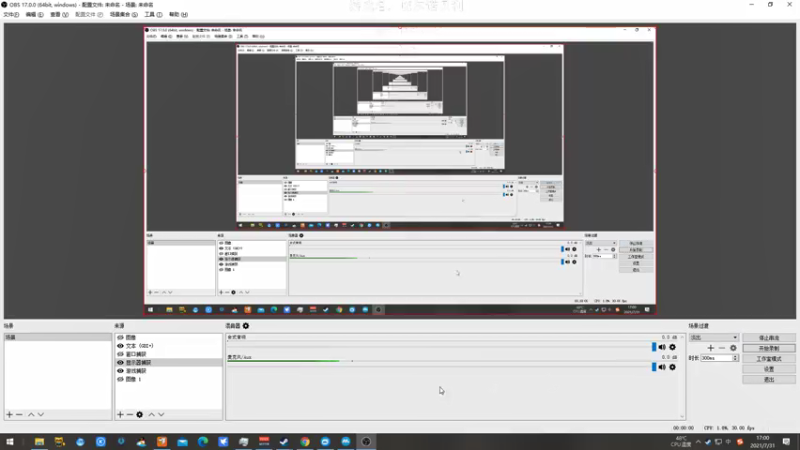Click the CPU and fps status text

[x=730, y=428]
